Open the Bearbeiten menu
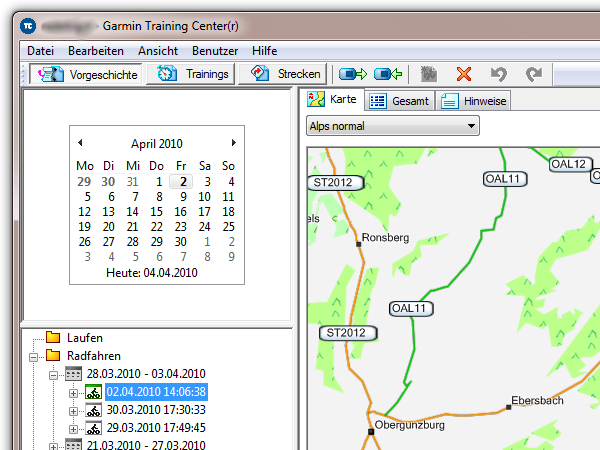Viewport: 600px width, 450px height. tap(96, 51)
